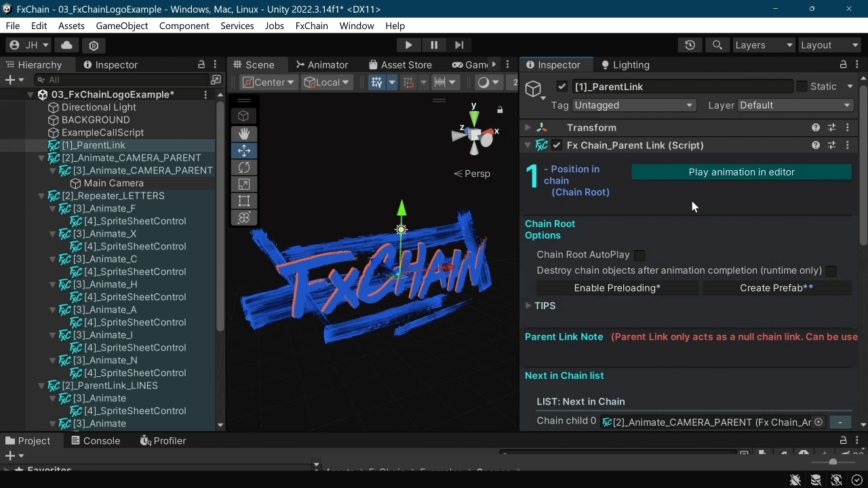Edit the [1]_ParentLink name field
The image size is (868, 488).
pyautogui.click(x=682, y=86)
